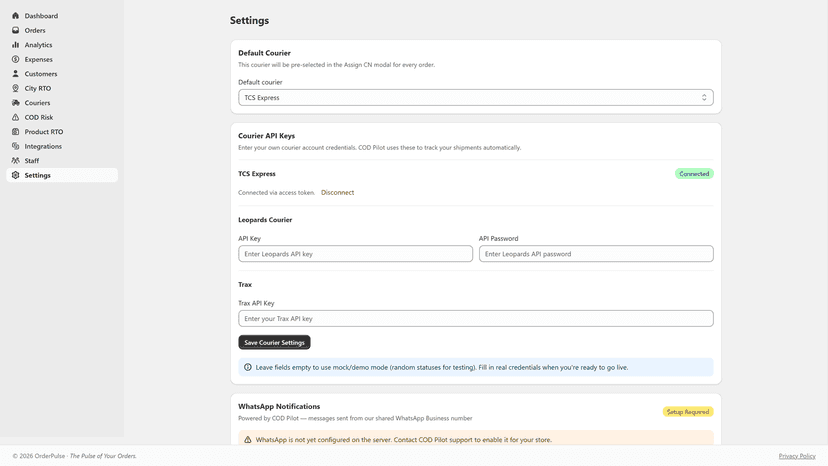Select Settings in the sidebar
828x466 pixels.
(62, 175)
